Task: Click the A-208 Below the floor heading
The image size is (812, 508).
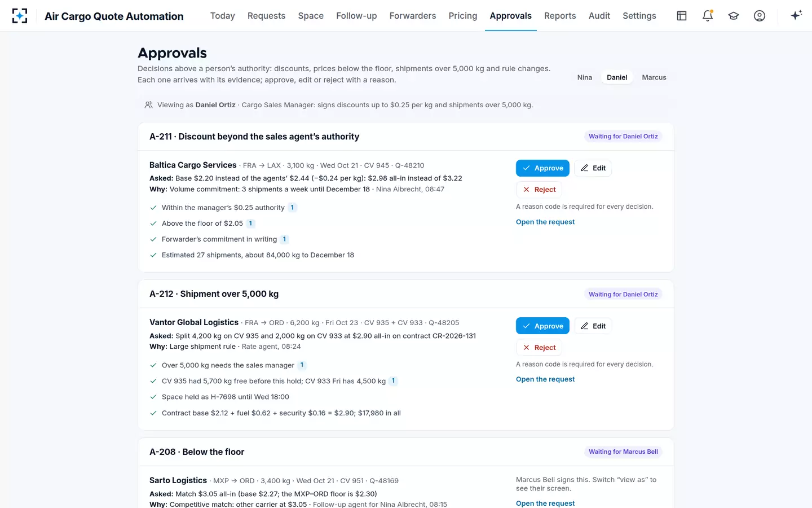Action: point(197,452)
